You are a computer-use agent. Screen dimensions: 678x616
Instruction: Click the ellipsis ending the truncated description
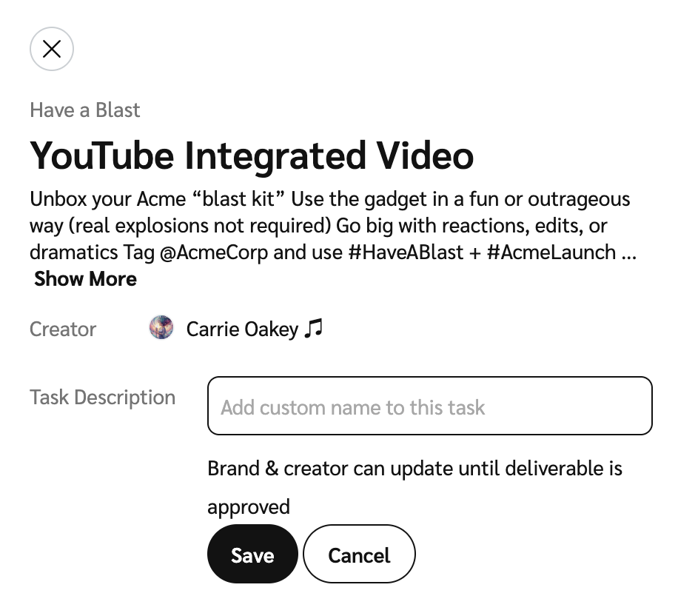coord(629,252)
